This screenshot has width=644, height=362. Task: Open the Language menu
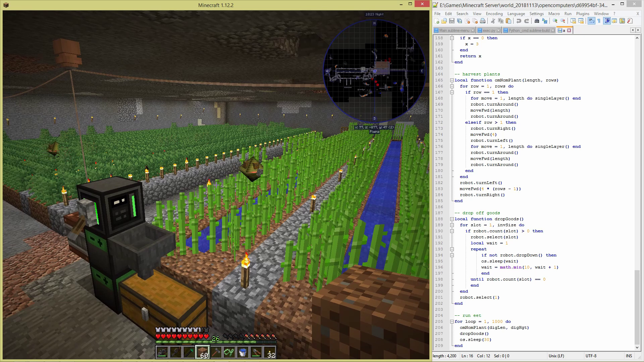pyautogui.click(x=516, y=14)
